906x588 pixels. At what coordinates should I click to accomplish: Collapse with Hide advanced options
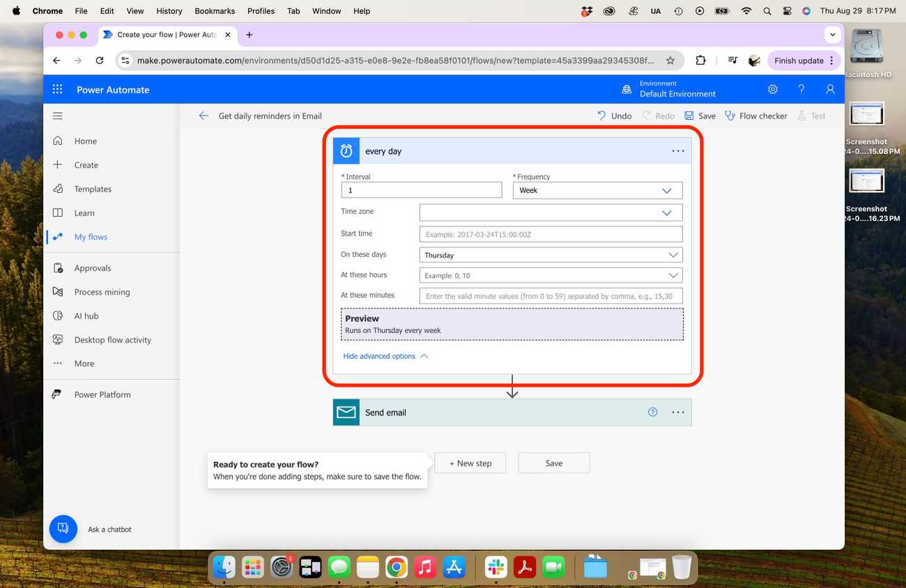coord(385,356)
